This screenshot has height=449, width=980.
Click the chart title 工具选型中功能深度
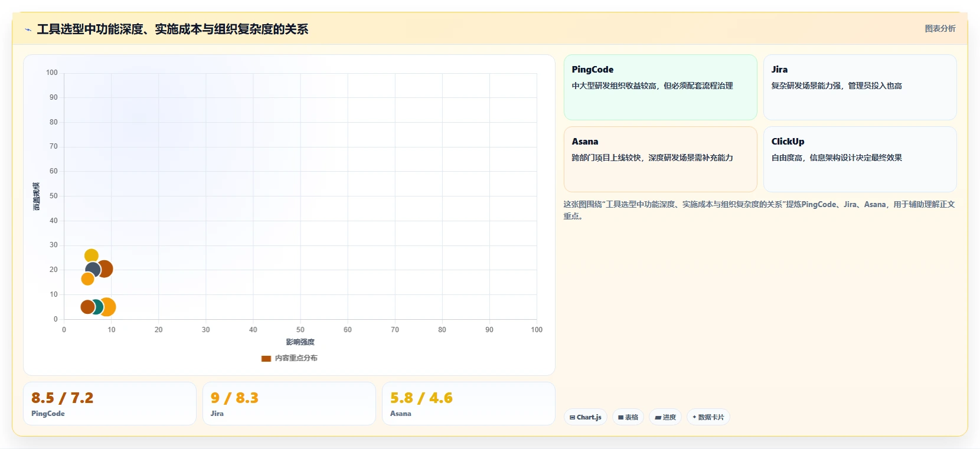pos(90,30)
